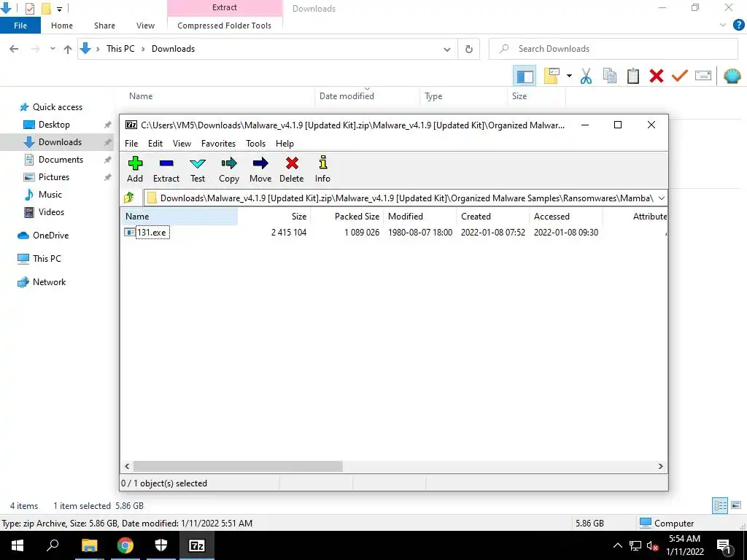This screenshot has height=560, width=747.
Task: Switch to large icons view in status bar
Action: [736, 505]
